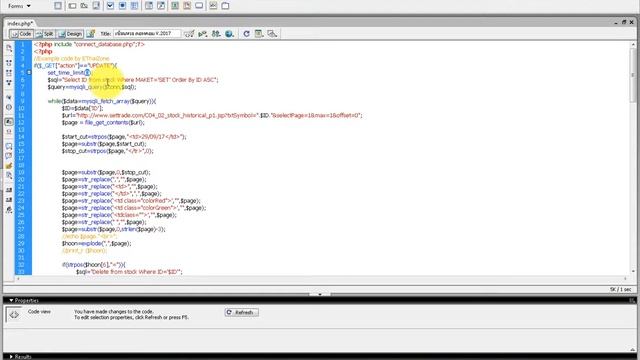Screen dimensions: 640x360
Task: Insert a Checkbox form element
Action: (110, 6)
